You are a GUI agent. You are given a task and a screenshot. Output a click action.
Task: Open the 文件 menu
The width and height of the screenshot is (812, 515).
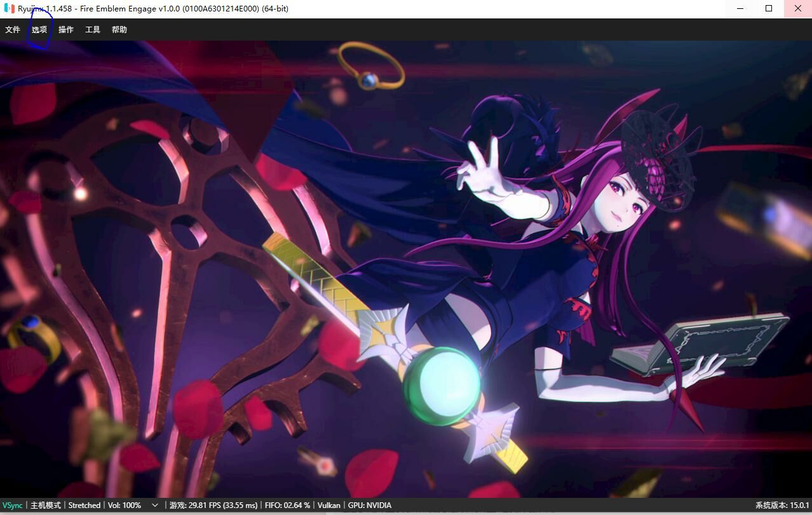tap(13, 30)
